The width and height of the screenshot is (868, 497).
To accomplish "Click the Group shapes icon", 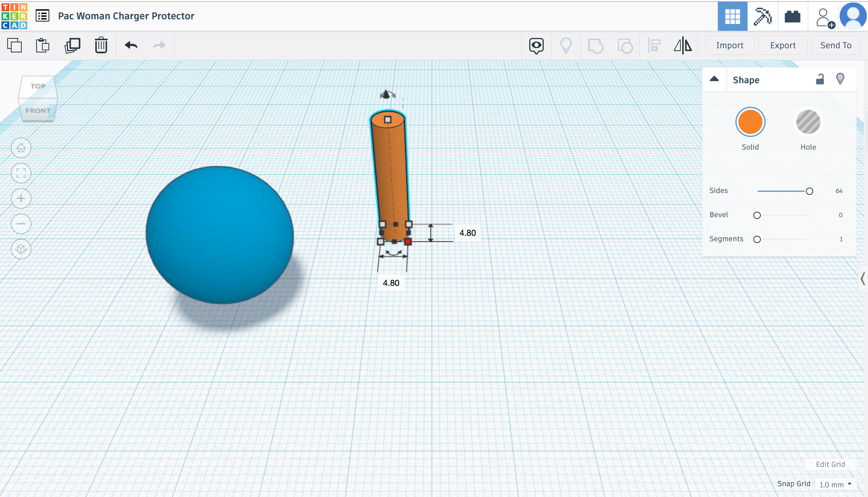I will pyautogui.click(x=596, y=45).
